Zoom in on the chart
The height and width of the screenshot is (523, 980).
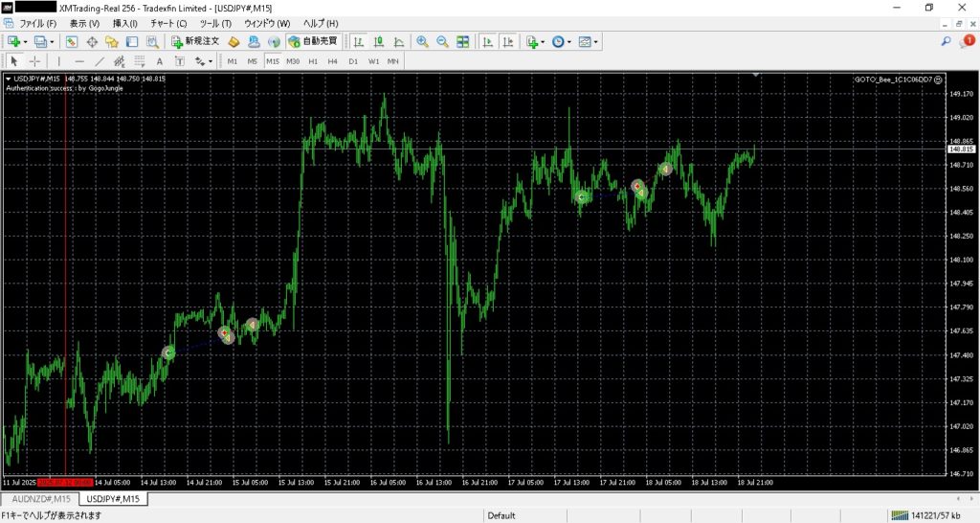click(x=422, y=41)
